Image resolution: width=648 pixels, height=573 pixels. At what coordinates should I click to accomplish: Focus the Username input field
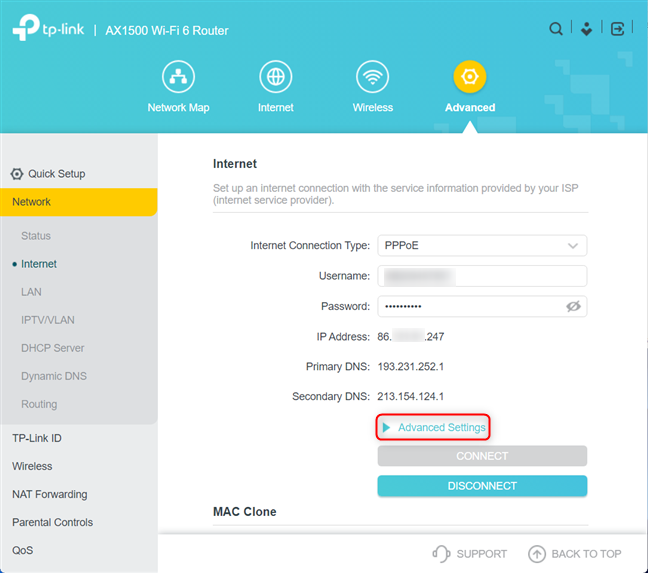click(x=482, y=276)
